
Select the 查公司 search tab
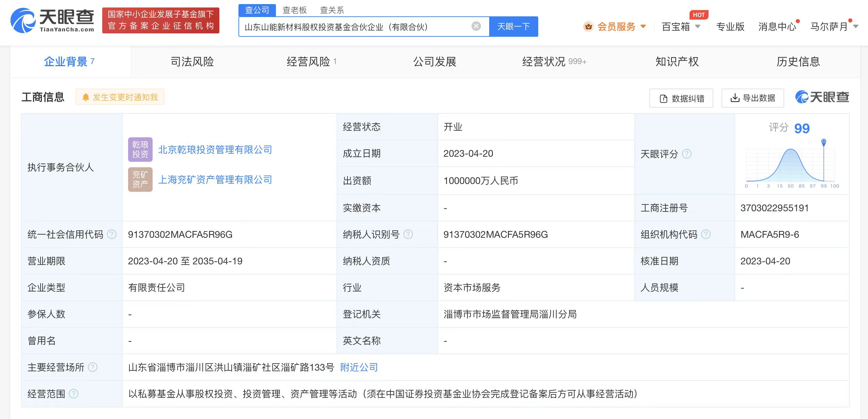(257, 10)
